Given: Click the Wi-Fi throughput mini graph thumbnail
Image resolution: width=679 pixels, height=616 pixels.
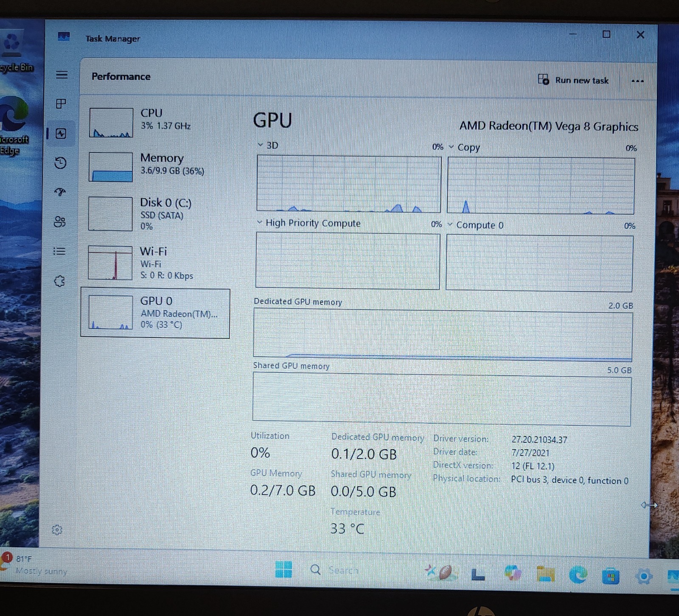Looking at the screenshot, I should (x=110, y=263).
